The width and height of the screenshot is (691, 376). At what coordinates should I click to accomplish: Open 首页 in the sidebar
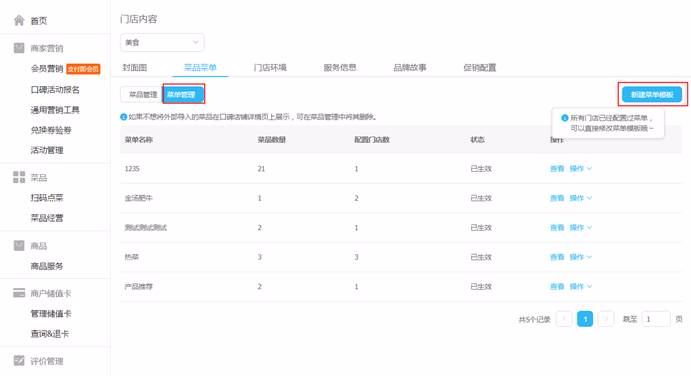pyautogui.click(x=38, y=21)
